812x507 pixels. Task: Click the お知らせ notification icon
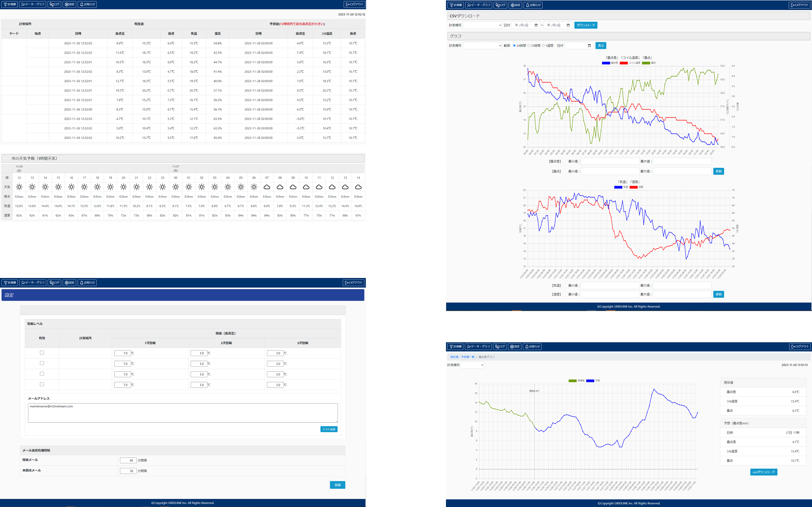88,5
